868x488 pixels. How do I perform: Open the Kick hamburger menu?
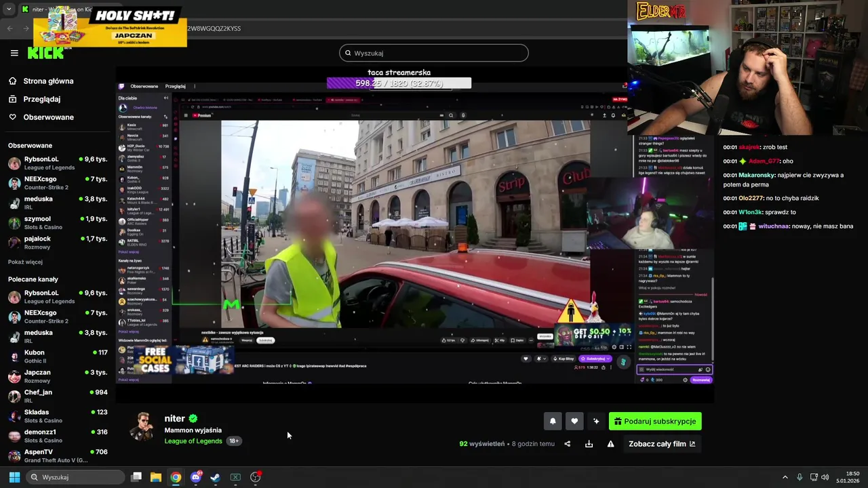pos(14,53)
